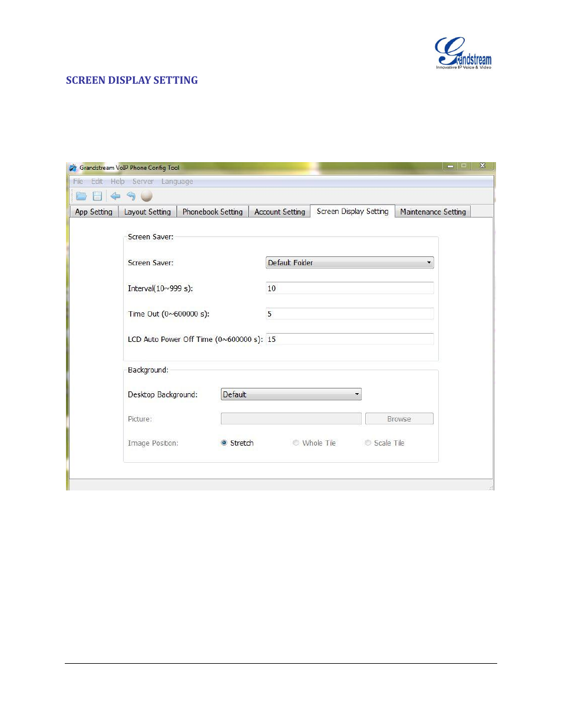Switch to the Account Setting tab
This screenshot has width=562, height=728.
280,212
